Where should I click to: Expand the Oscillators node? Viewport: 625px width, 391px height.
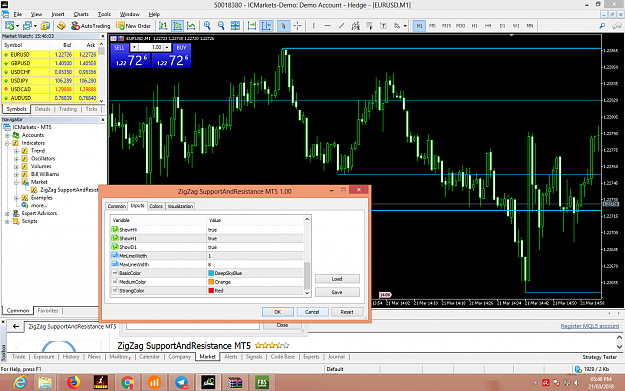(x=16, y=159)
